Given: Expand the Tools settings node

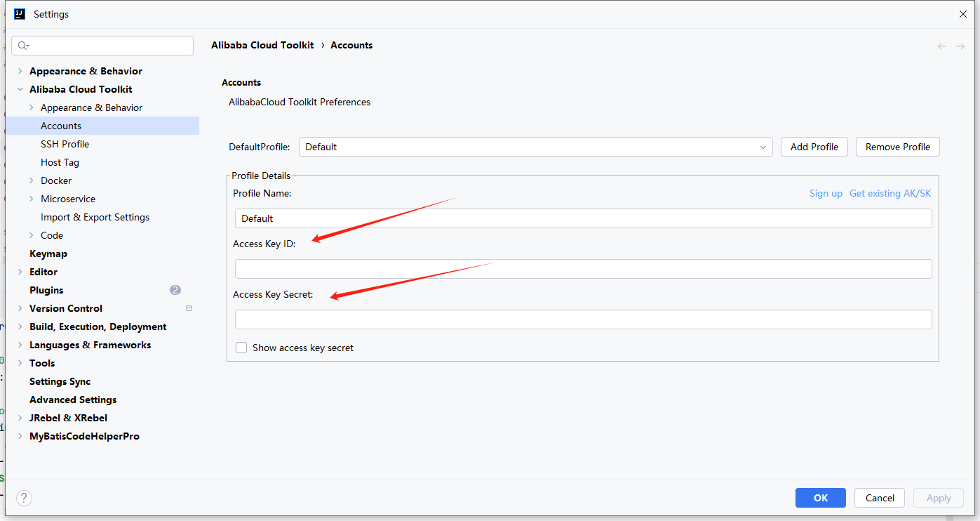Looking at the screenshot, I should (20, 363).
